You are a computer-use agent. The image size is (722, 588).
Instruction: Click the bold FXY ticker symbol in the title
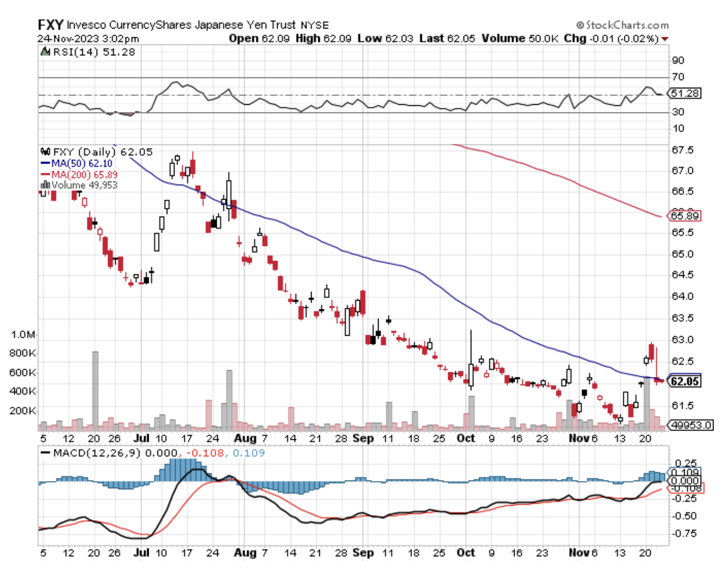tap(50, 25)
